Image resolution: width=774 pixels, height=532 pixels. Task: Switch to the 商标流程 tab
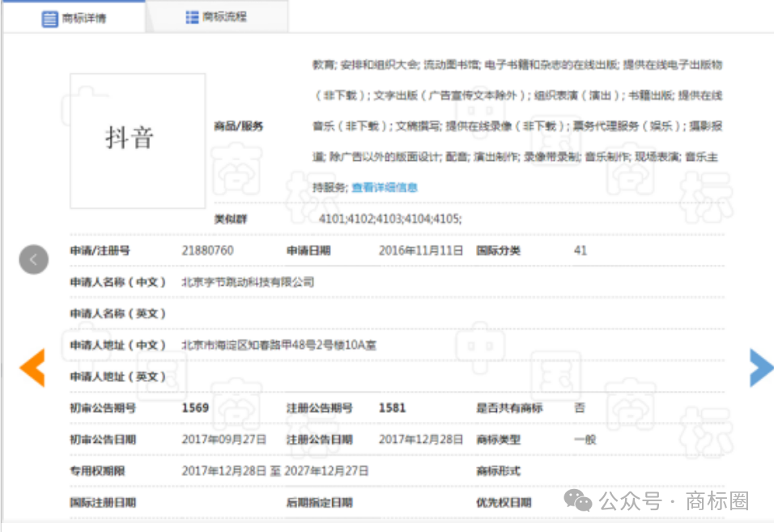pos(216,17)
